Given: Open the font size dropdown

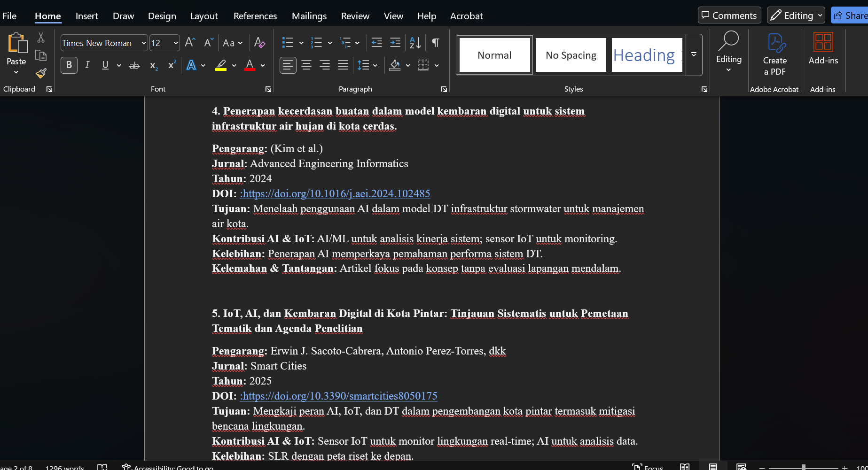Looking at the screenshot, I should pyautogui.click(x=176, y=43).
